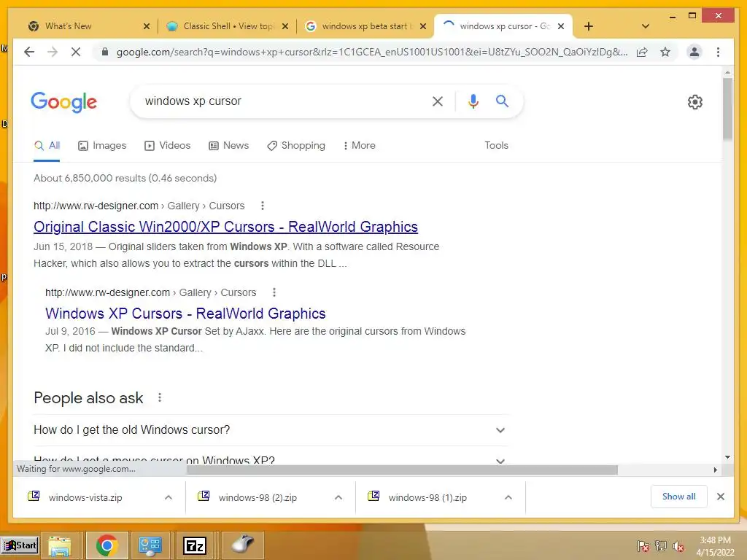
Task: Open People also ask options dots
Action: 160,397
